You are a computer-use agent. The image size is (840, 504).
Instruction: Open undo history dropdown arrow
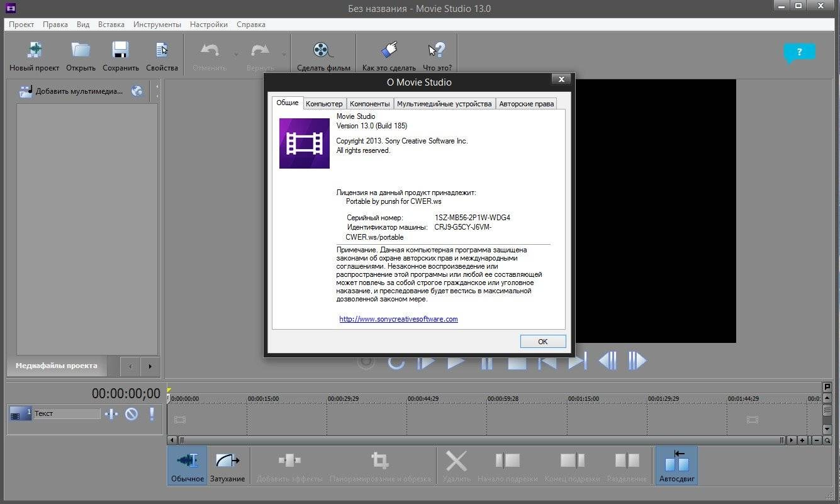coord(236,54)
